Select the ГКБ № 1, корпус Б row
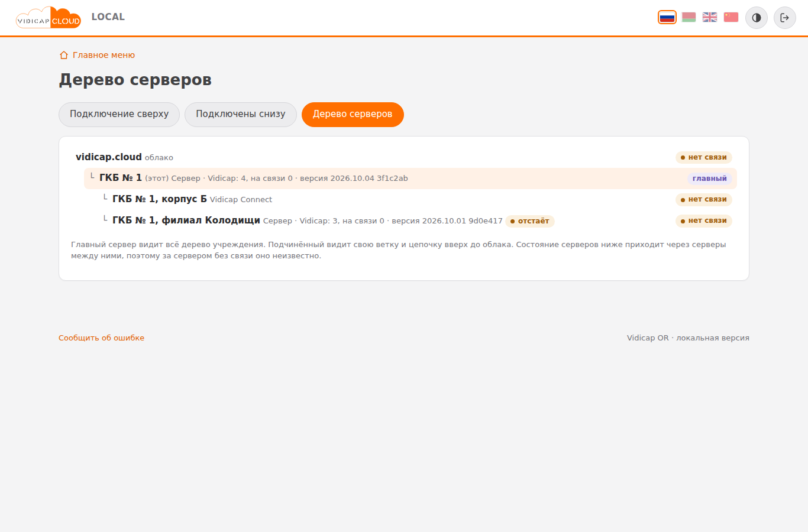This screenshot has width=808, height=532. 417,200
